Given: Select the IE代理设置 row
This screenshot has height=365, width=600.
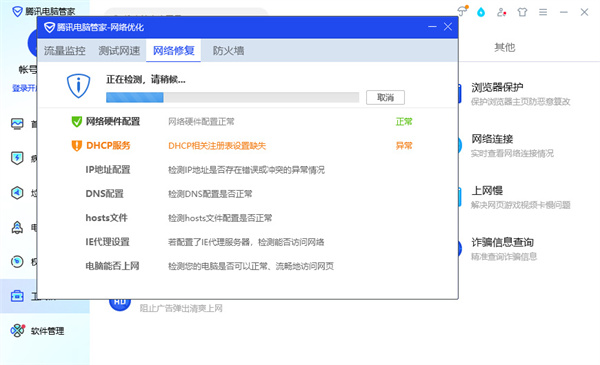Looking at the screenshot, I should click(x=248, y=242).
